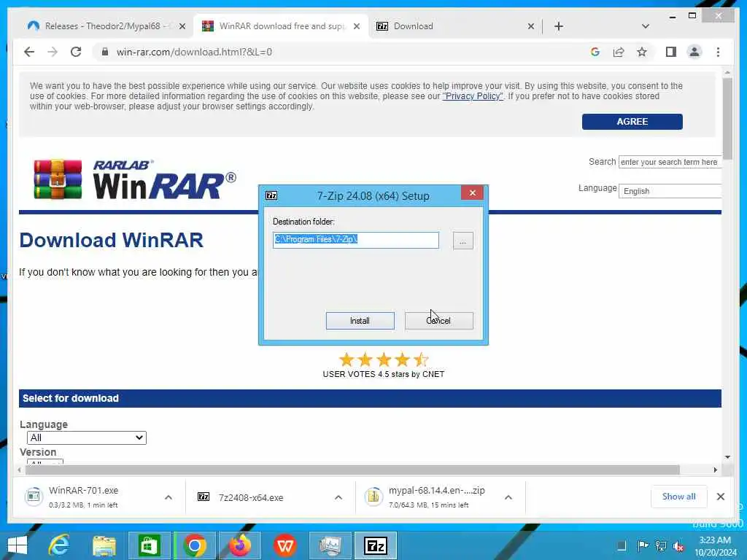Open the network tray icon

[661, 545]
